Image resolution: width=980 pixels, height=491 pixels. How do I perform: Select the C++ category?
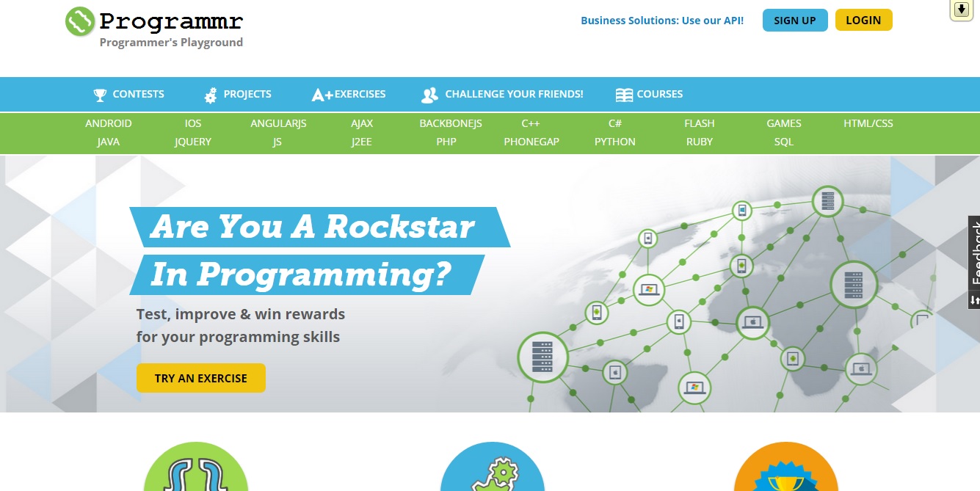click(x=531, y=123)
